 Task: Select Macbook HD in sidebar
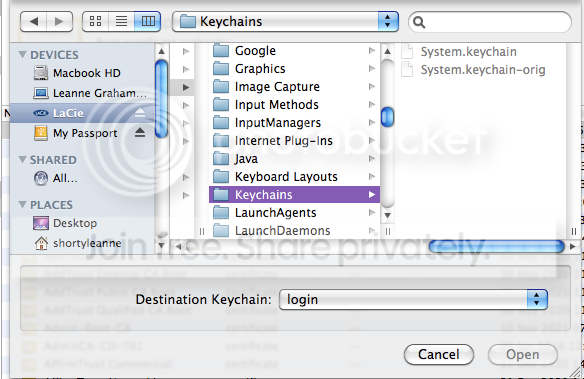coord(82,73)
